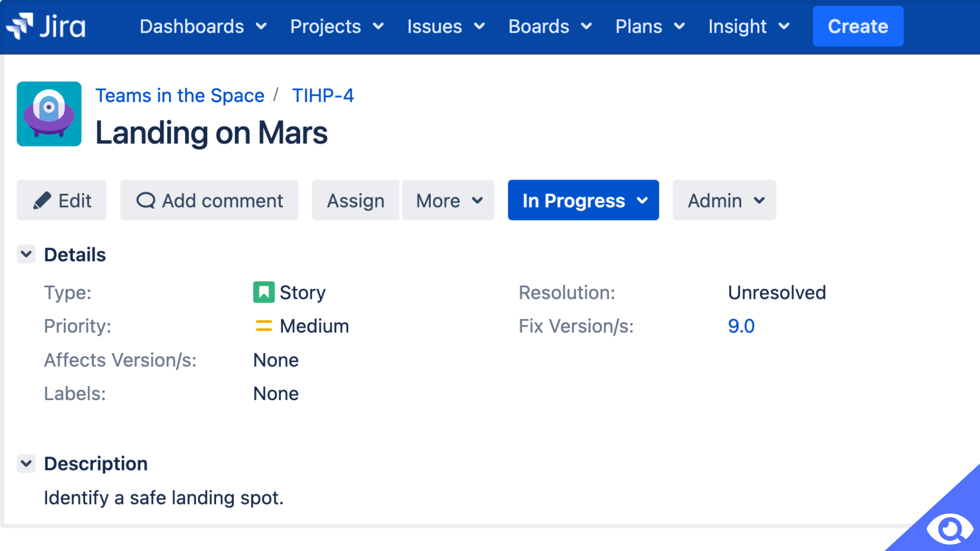This screenshot has height=551, width=980.
Task: Click the Add comment speech bubble icon
Action: coord(145,201)
